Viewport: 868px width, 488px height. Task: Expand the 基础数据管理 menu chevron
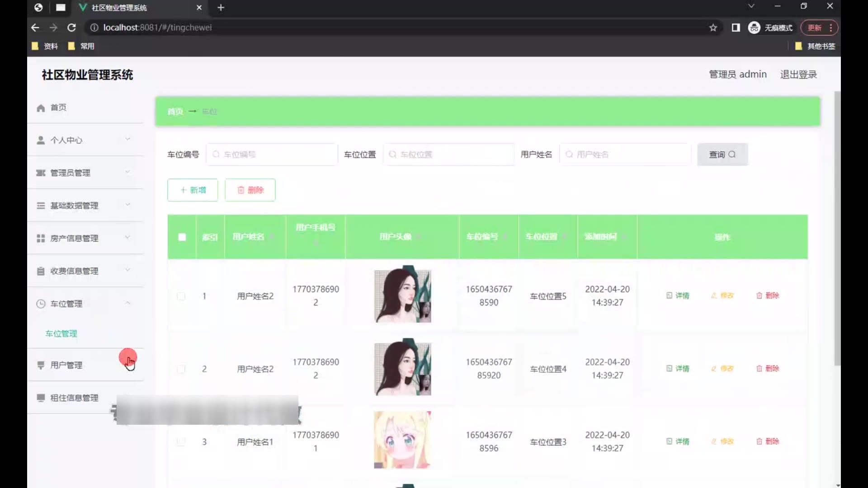tap(127, 205)
